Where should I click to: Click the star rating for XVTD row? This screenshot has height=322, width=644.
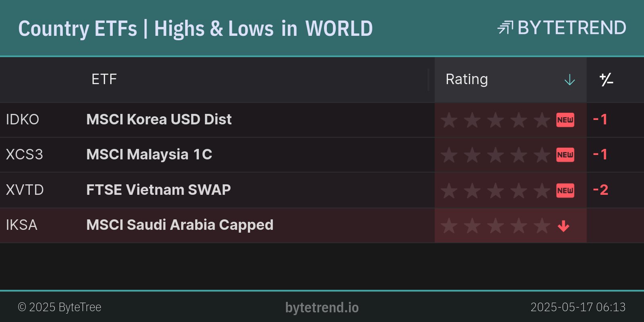[495, 190]
